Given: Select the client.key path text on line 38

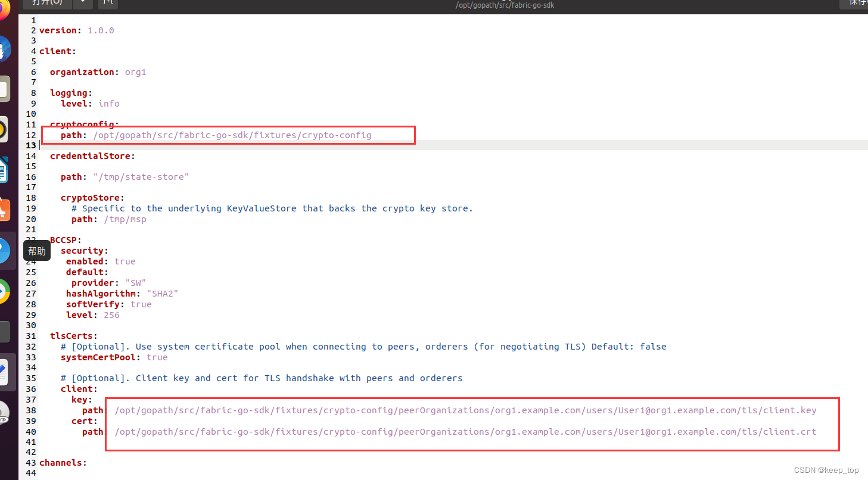Looking at the screenshot, I should click(465, 410).
